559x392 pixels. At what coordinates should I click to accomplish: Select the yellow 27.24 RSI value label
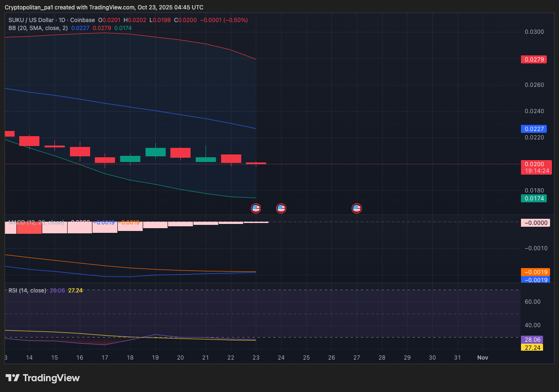(x=533, y=347)
